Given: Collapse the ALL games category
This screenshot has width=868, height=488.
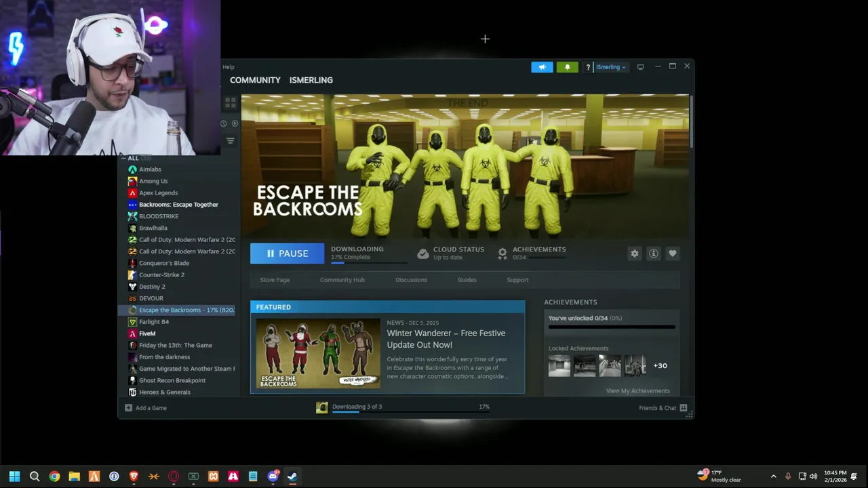Looking at the screenshot, I should (x=124, y=158).
